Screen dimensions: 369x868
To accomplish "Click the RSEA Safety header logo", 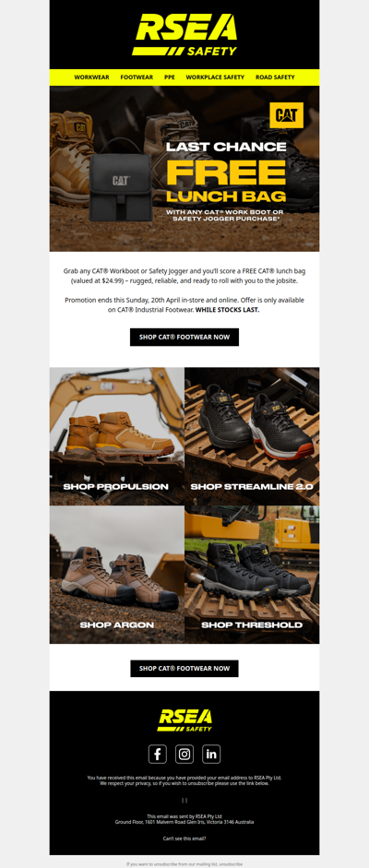I will 184,34.
